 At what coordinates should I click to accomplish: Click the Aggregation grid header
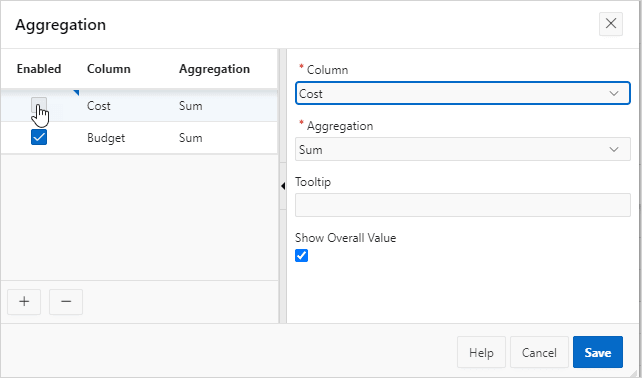coord(214,69)
